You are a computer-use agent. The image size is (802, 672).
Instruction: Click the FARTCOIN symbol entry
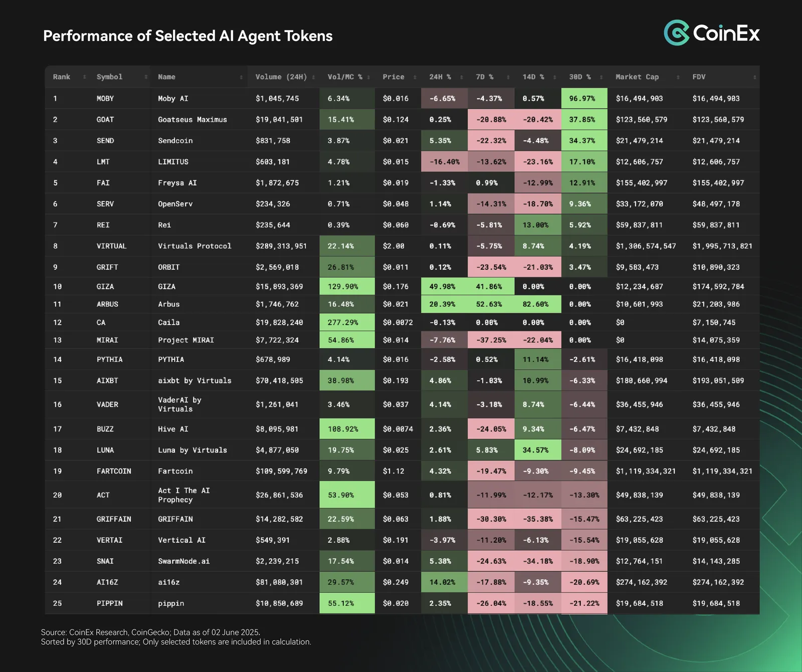point(114,471)
